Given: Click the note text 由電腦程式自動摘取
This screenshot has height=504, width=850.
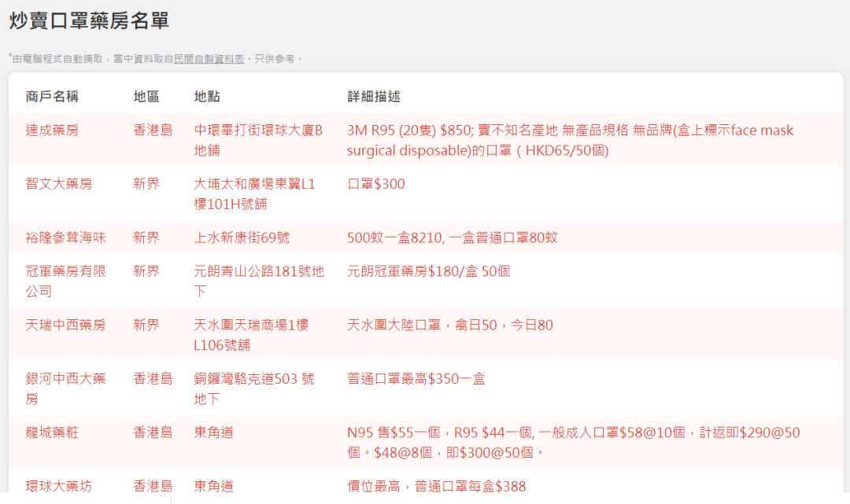Looking at the screenshot, I should (x=57, y=59).
